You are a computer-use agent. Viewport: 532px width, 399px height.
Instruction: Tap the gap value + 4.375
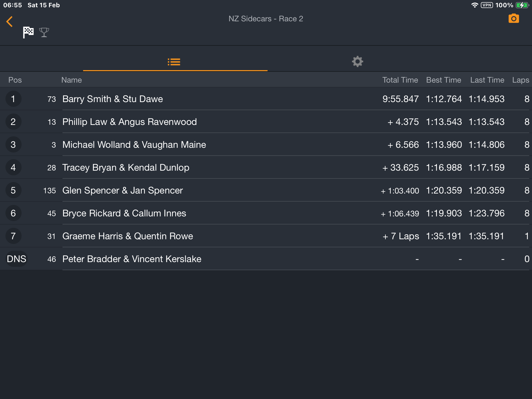[x=403, y=122]
